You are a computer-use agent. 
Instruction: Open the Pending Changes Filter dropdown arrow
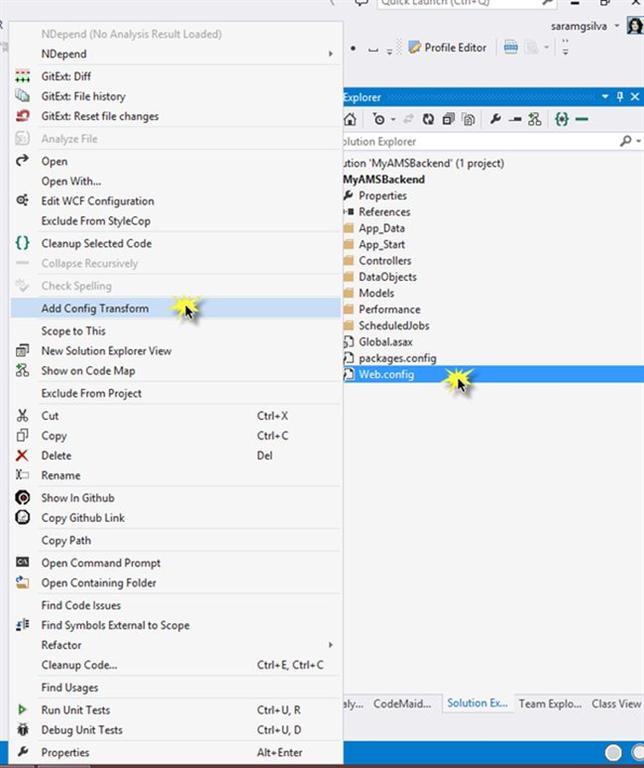[x=393, y=120]
